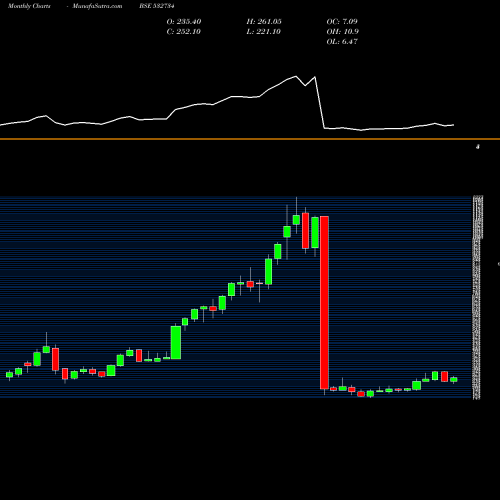Click the BSE 532734 symbol text

tap(157, 6)
